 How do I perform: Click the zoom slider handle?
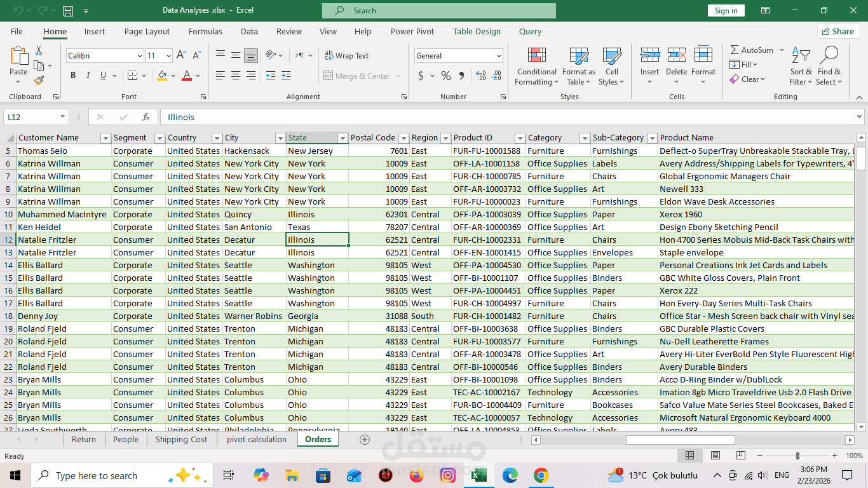tap(797, 456)
